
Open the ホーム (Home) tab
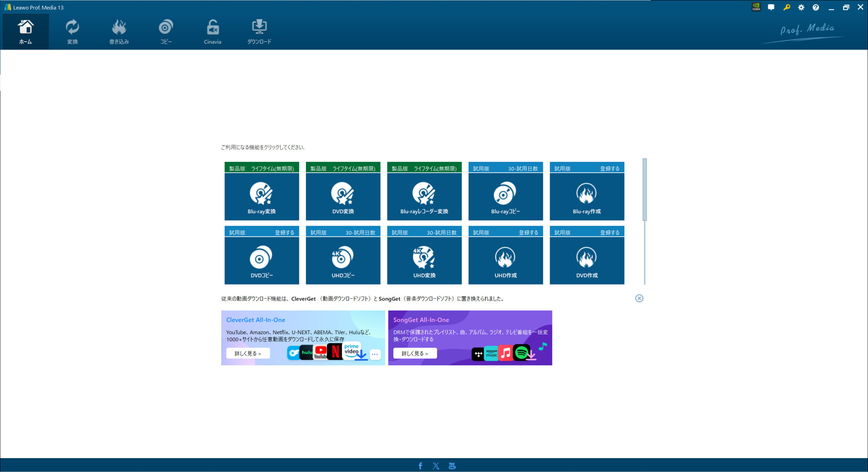pyautogui.click(x=25, y=32)
